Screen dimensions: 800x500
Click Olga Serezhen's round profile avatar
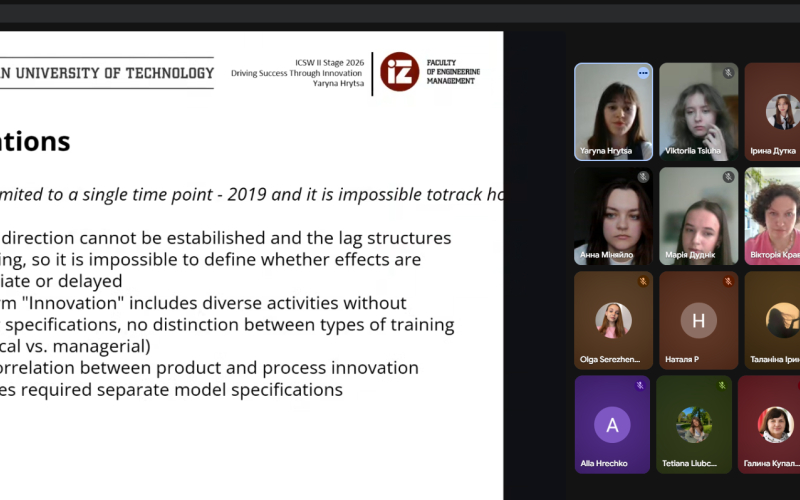point(613,320)
